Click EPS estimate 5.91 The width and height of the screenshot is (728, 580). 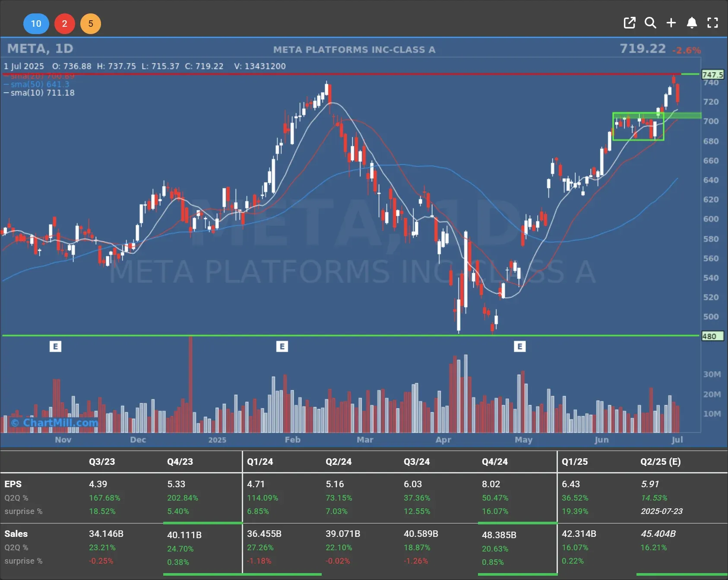[650, 484]
